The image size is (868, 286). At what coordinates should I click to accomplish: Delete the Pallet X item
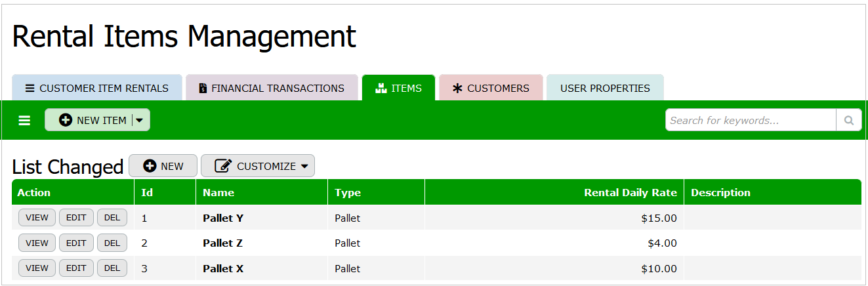(x=112, y=268)
